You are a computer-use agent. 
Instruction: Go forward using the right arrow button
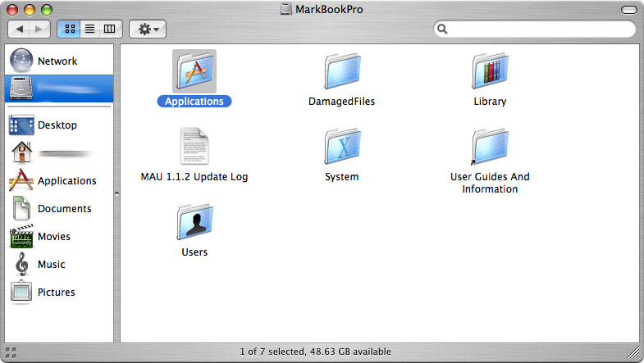[40, 29]
